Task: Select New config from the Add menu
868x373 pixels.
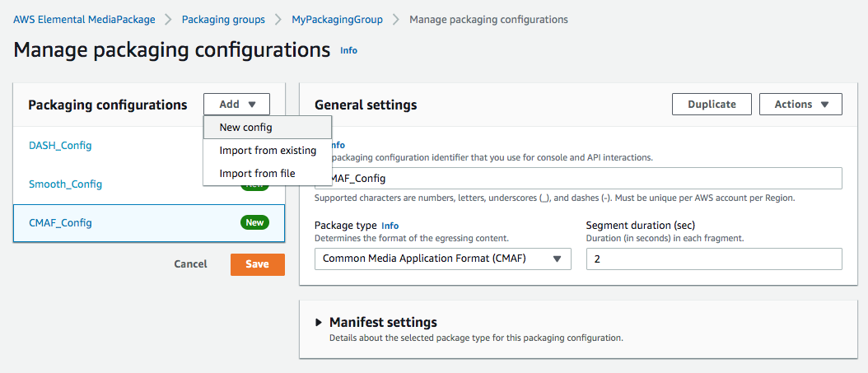Action: pyautogui.click(x=268, y=128)
